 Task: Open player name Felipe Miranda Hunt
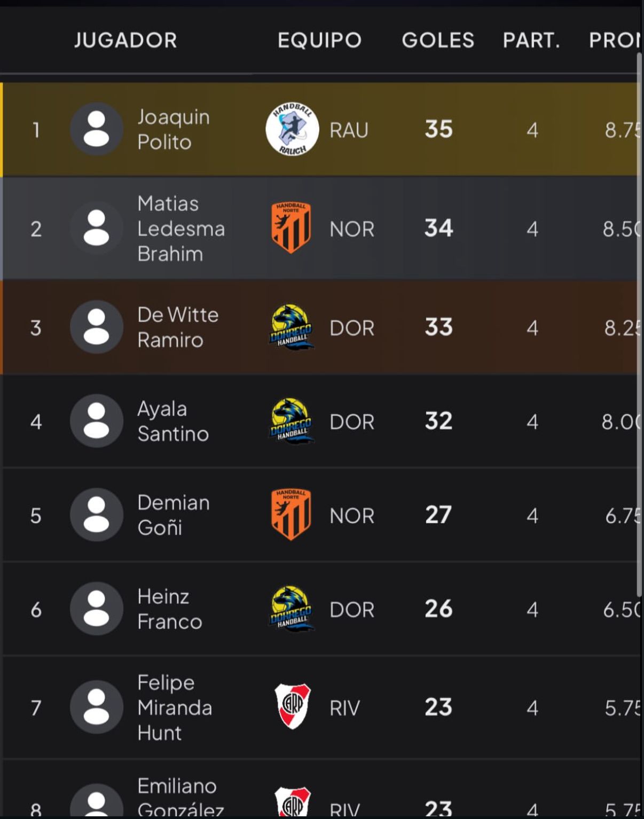click(174, 707)
